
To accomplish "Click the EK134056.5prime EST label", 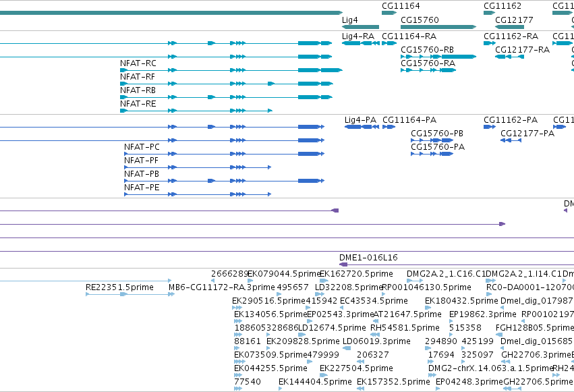I will [270, 314].
